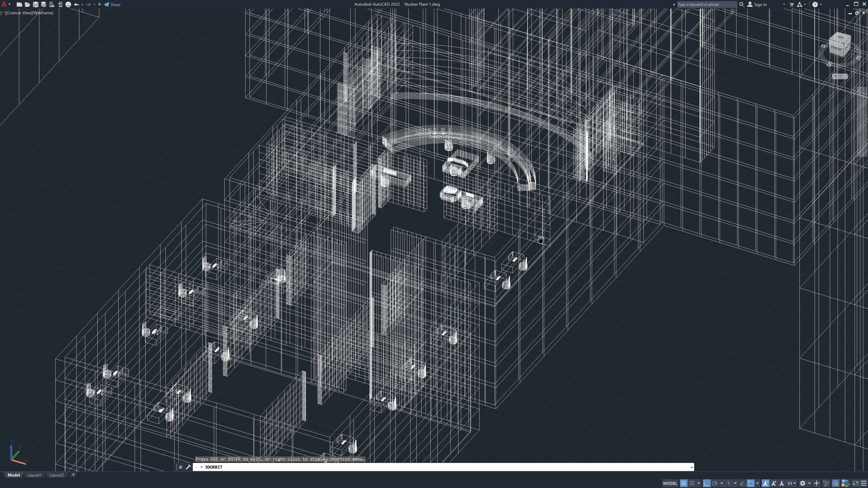Click the workspace switching gear icon
The width and height of the screenshot is (868, 488).
[803, 483]
